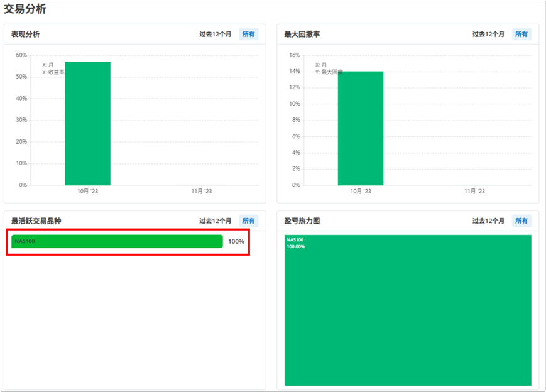Screen dimensions: 546x392
Task: Click 所有 filter in 最活跃交易品种 panel
Action: coord(248,221)
